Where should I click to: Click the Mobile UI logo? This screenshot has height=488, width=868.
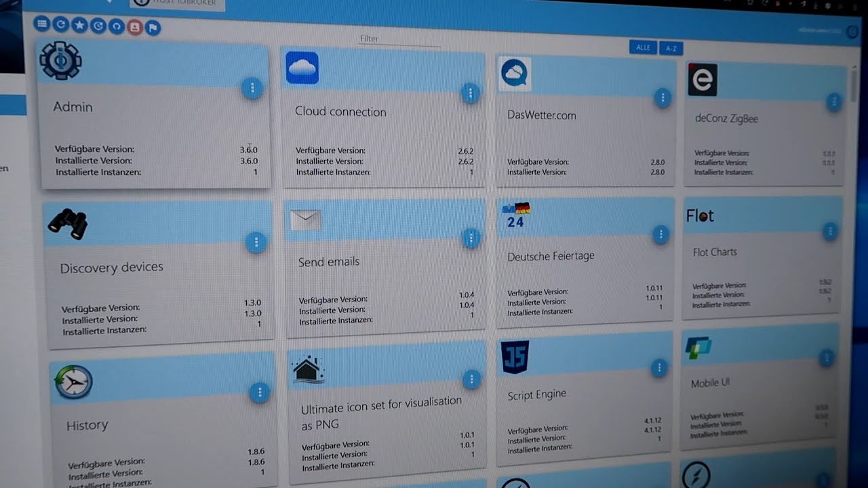pos(698,348)
